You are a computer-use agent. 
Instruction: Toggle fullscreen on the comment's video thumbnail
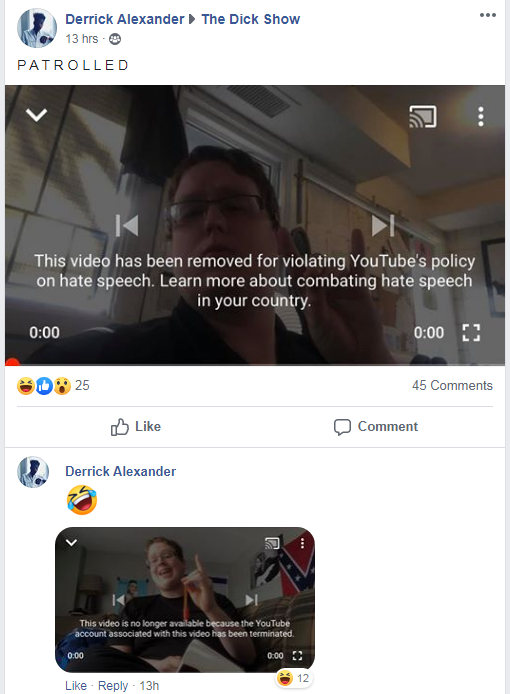[x=298, y=655]
